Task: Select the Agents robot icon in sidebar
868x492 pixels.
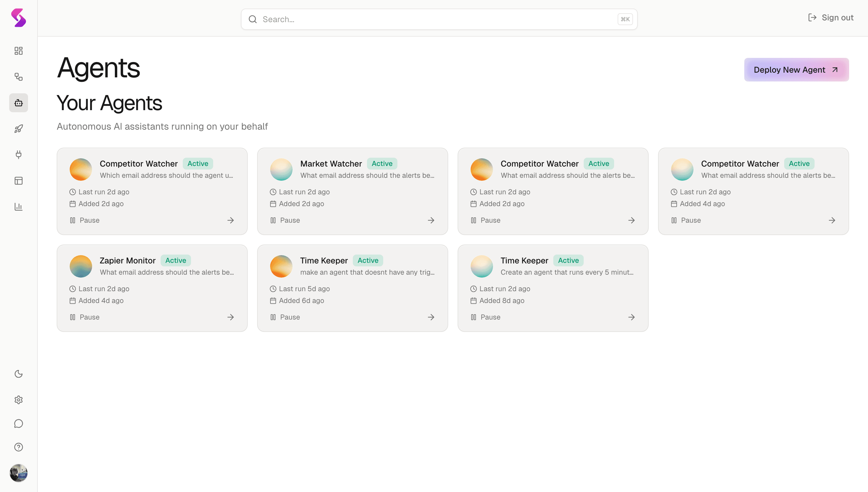Action: (19, 103)
